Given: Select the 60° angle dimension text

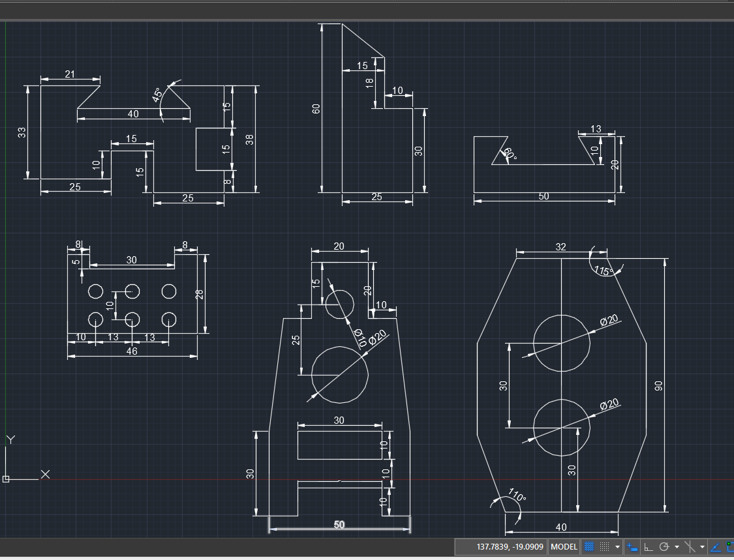Looking at the screenshot, I should [510, 155].
